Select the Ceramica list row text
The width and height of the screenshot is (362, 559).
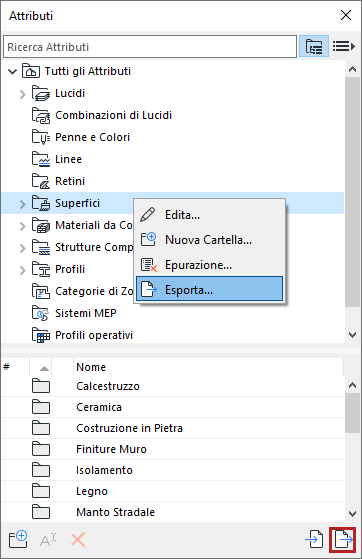tap(99, 407)
